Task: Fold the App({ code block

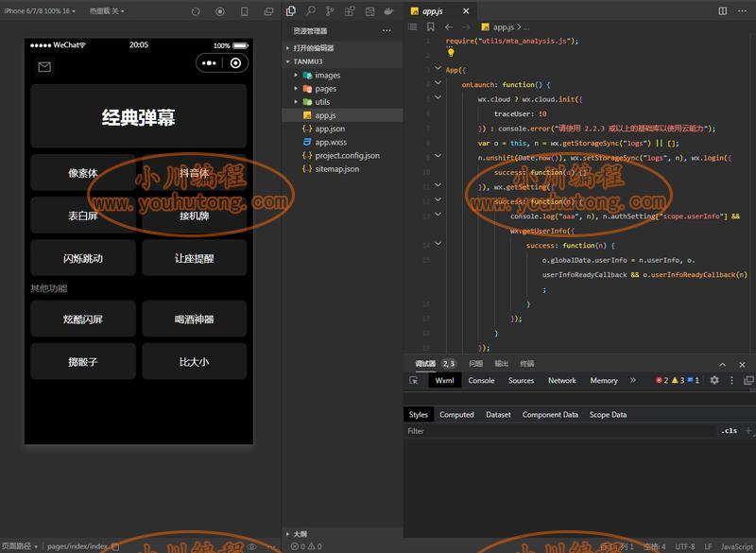Action: click(x=438, y=68)
